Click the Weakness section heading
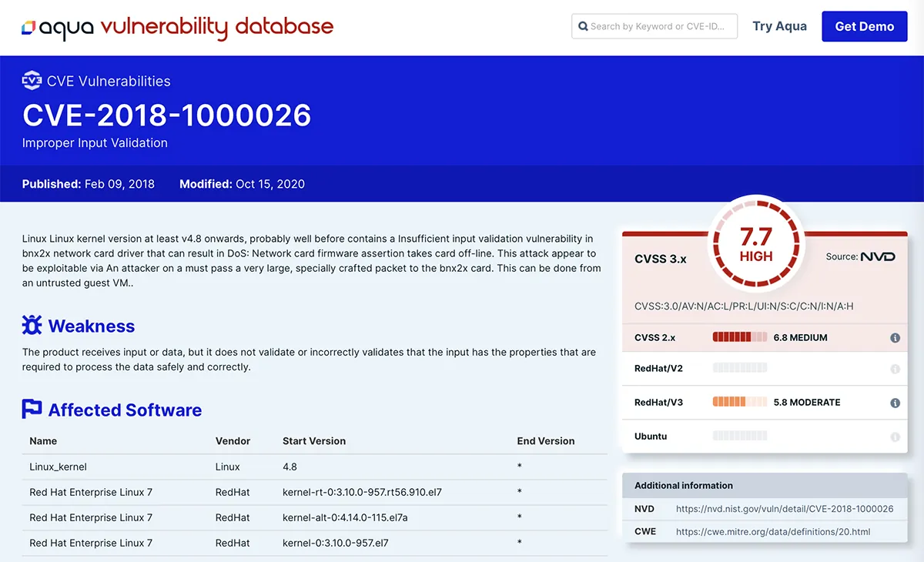This screenshot has height=562, width=924. coord(92,326)
